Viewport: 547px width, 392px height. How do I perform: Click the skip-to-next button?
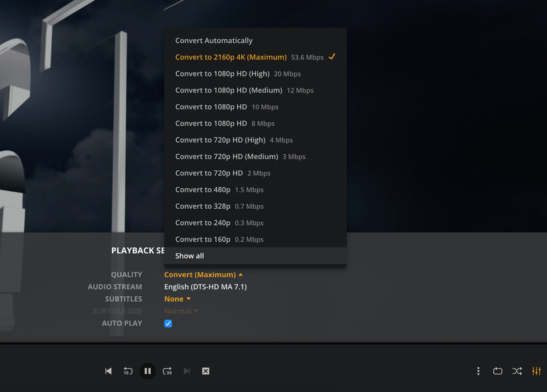point(187,371)
